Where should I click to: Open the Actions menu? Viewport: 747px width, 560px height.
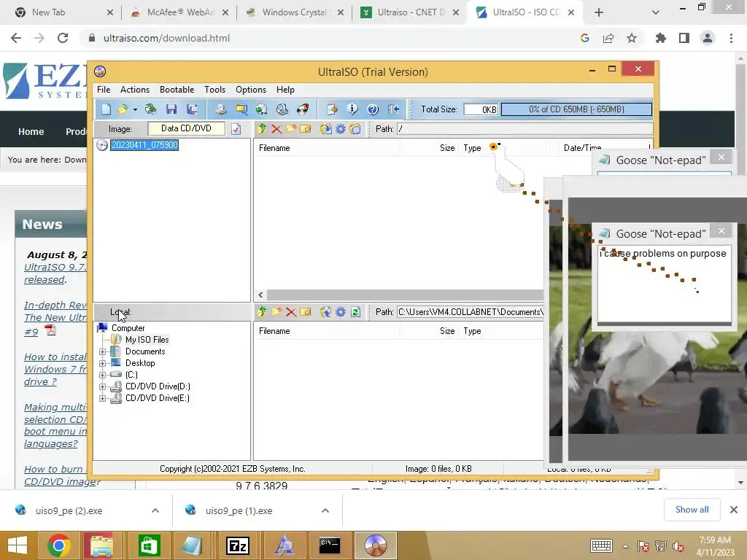tap(135, 90)
